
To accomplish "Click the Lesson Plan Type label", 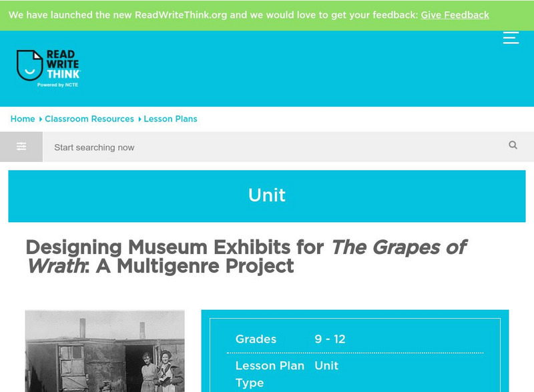I will pos(270,374).
